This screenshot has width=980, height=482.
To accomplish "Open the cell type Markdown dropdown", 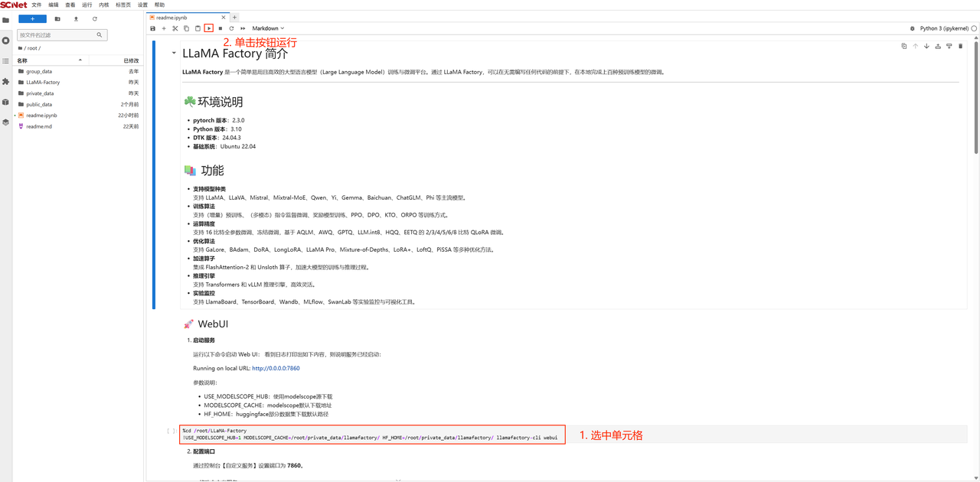I will pos(268,28).
